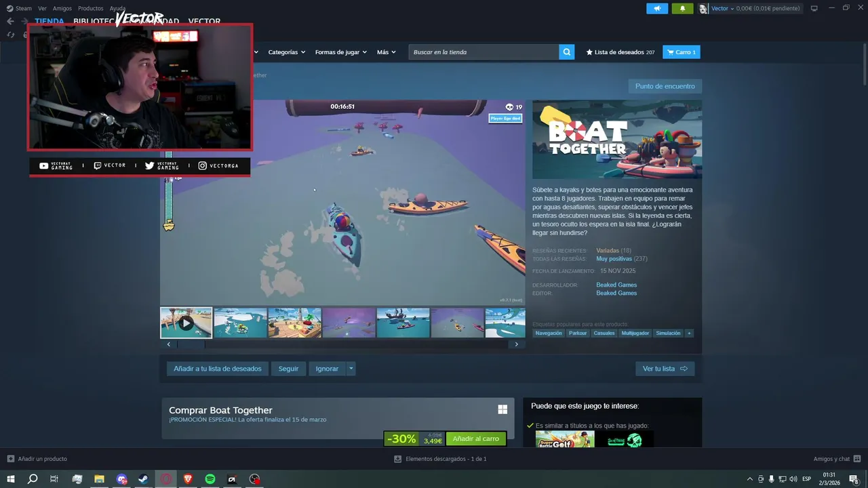Open the shopping cart Carro button
The height and width of the screenshot is (488, 868).
tap(681, 52)
